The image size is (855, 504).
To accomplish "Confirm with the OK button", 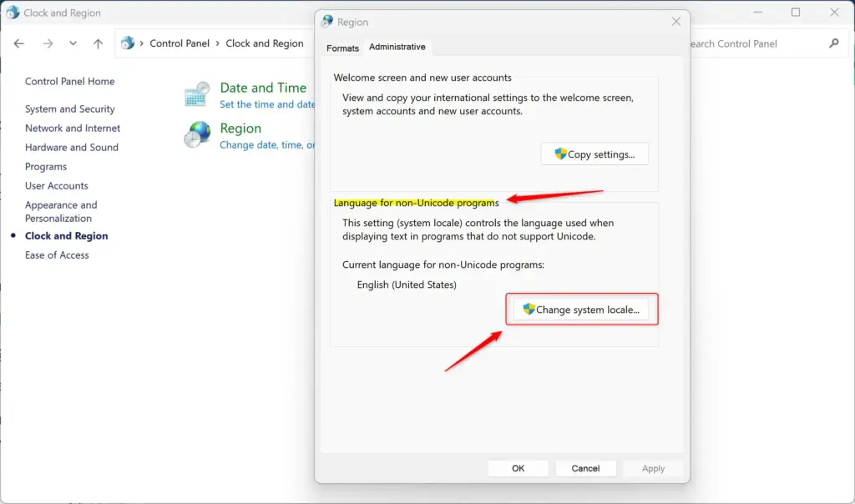I will click(518, 468).
